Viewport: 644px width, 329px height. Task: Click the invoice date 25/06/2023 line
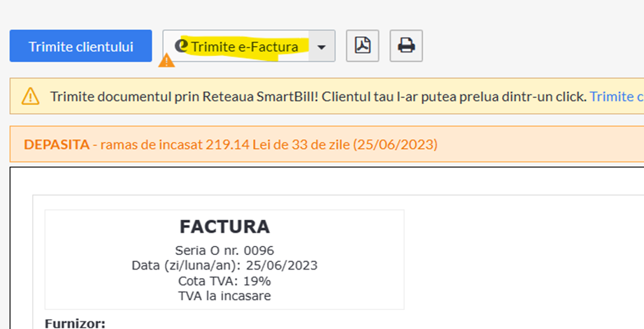tap(224, 265)
